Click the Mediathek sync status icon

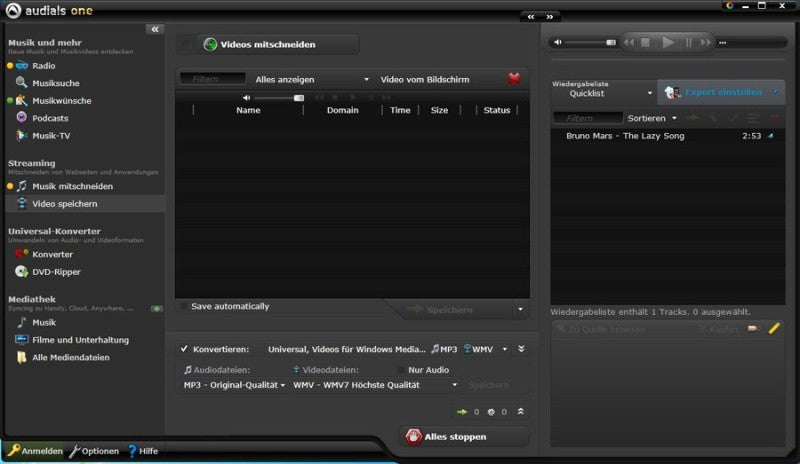pos(157,308)
